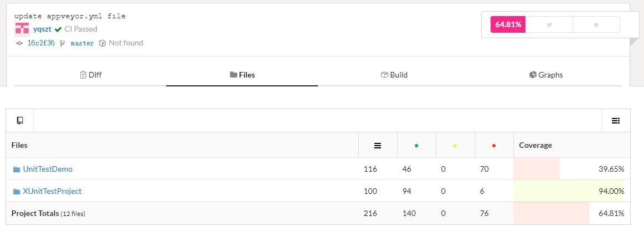
Task: Sort by green covered-lines dot column
Action: pos(416,146)
